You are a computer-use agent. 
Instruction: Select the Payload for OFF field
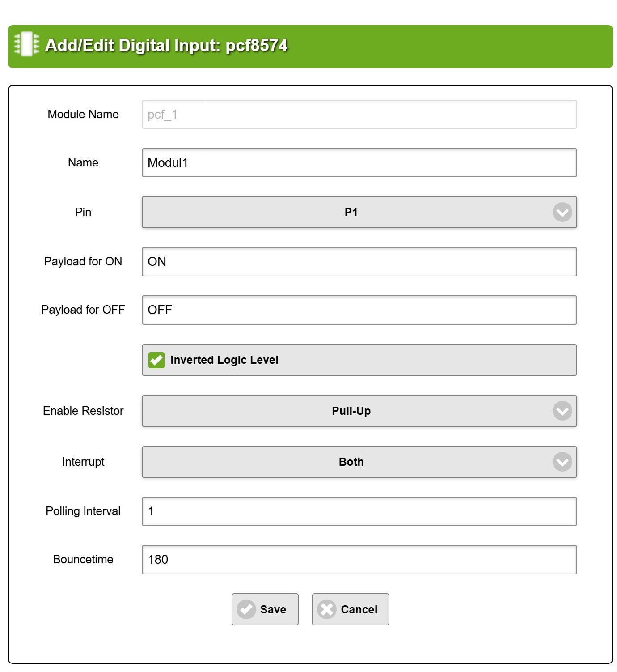click(x=359, y=310)
